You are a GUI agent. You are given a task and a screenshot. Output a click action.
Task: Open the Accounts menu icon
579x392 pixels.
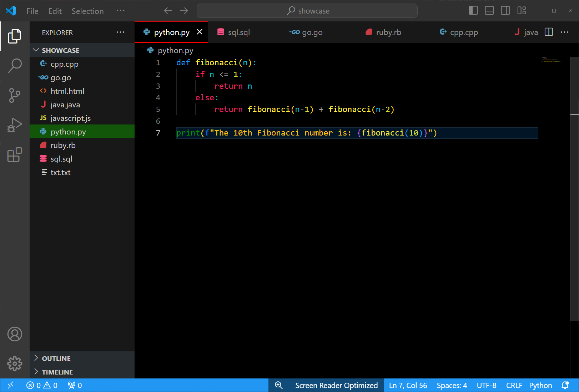pyautogui.click(x=15, y=334)
